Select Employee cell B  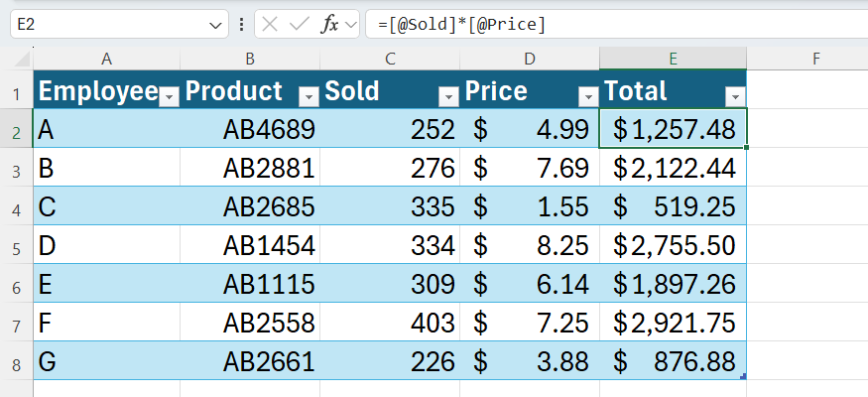pos(107,167)
